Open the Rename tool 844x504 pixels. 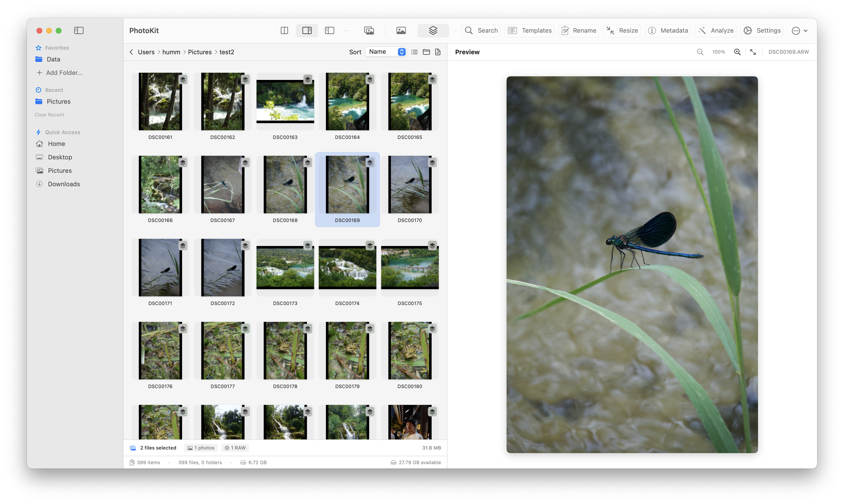point(579,30)
